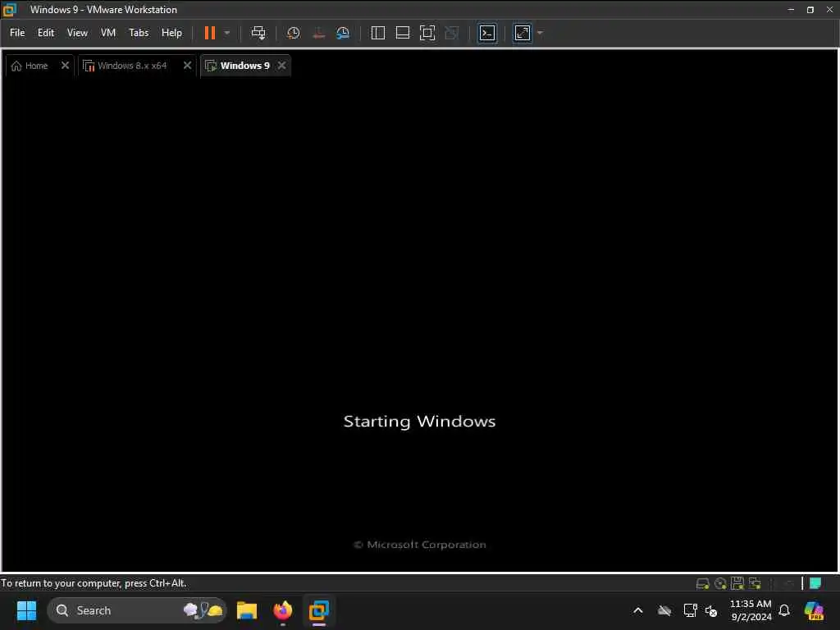Click the VMware logo in the title bar
Viewport: 840px width, 630px height.
[10, 10]
